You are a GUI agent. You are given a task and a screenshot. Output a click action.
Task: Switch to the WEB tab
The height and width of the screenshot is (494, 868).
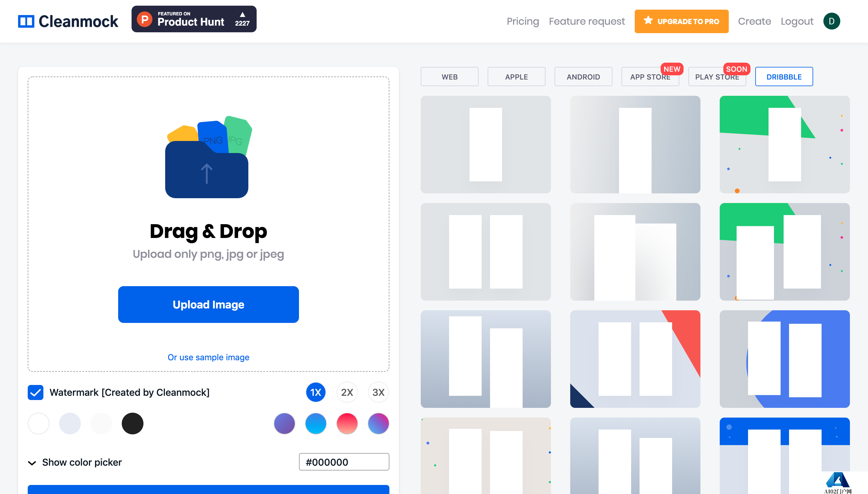coord(449,77)
